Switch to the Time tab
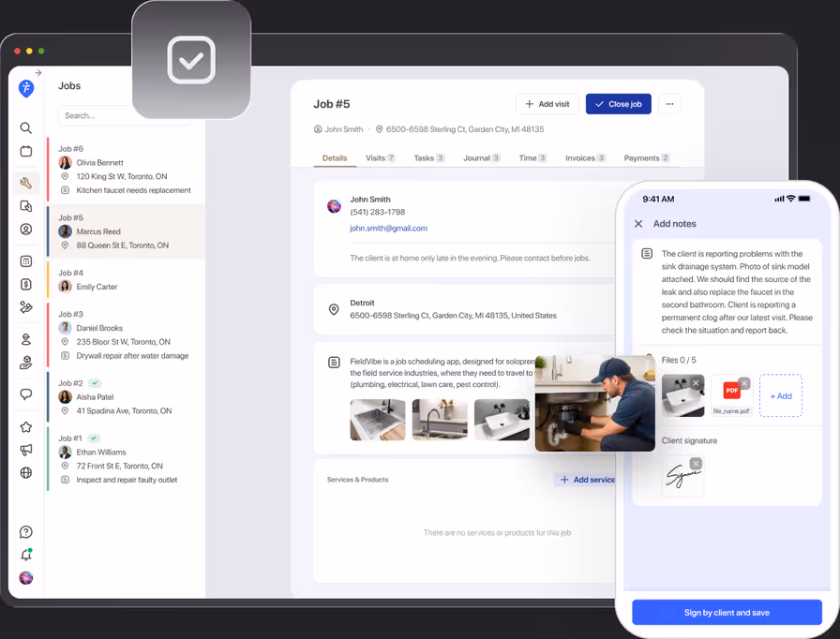This screenshot has height=639, width=840. pyautogui.click(x=532, y=158)
